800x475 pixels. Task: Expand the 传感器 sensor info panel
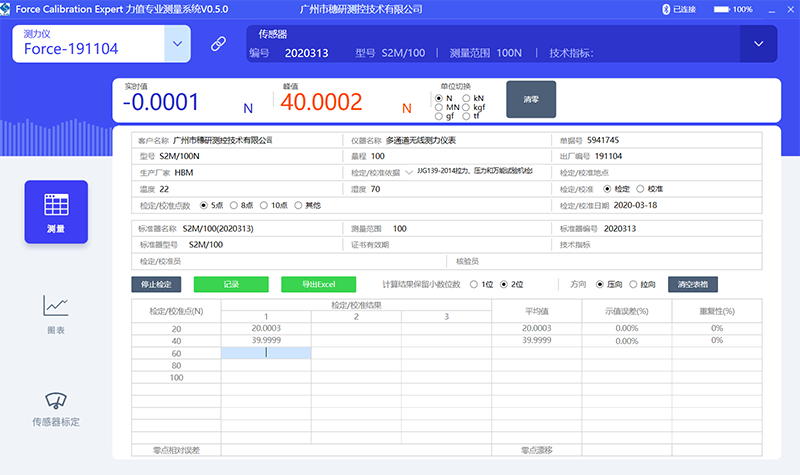759,44
